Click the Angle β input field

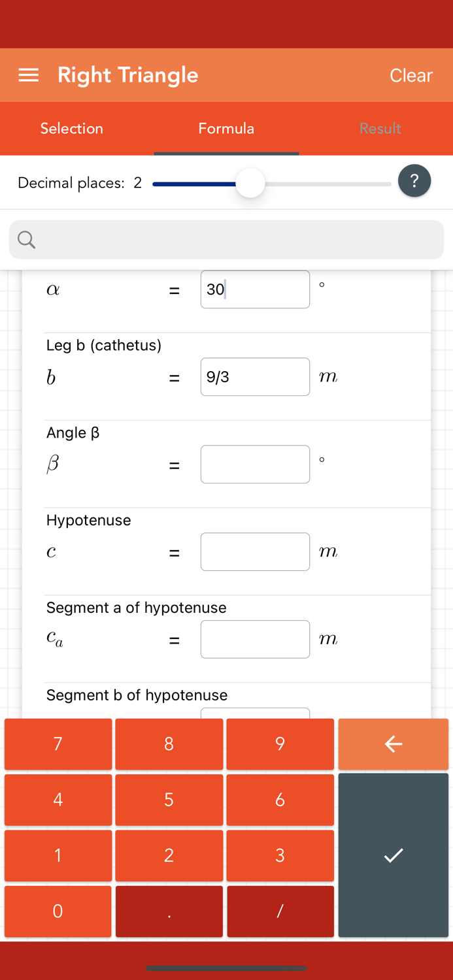pyautogui.click(x=255, y=464)
